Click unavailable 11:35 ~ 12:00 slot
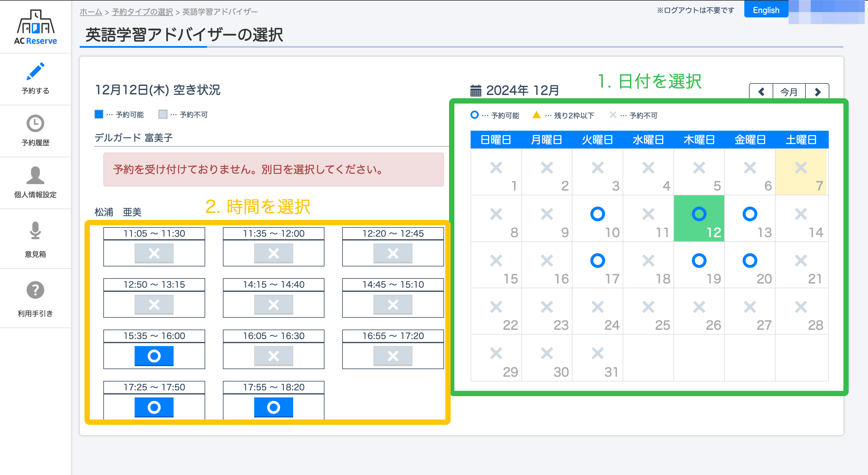The width and height of the screenshot is (868, 475). 273,253
